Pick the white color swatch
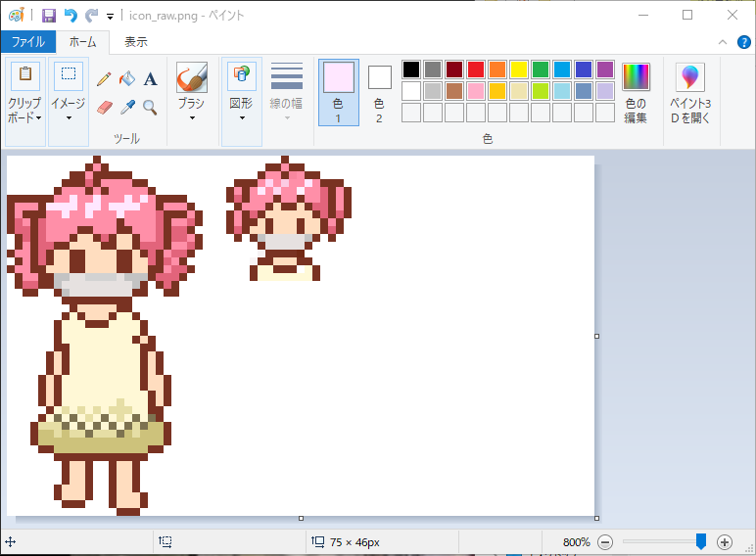 point(411,91)
